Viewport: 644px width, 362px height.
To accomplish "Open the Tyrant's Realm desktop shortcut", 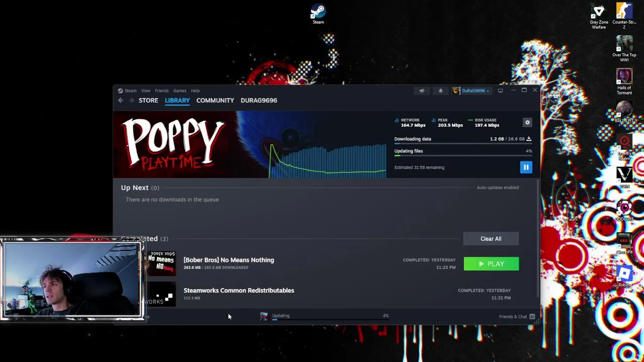I will click(x=624, y=147).
